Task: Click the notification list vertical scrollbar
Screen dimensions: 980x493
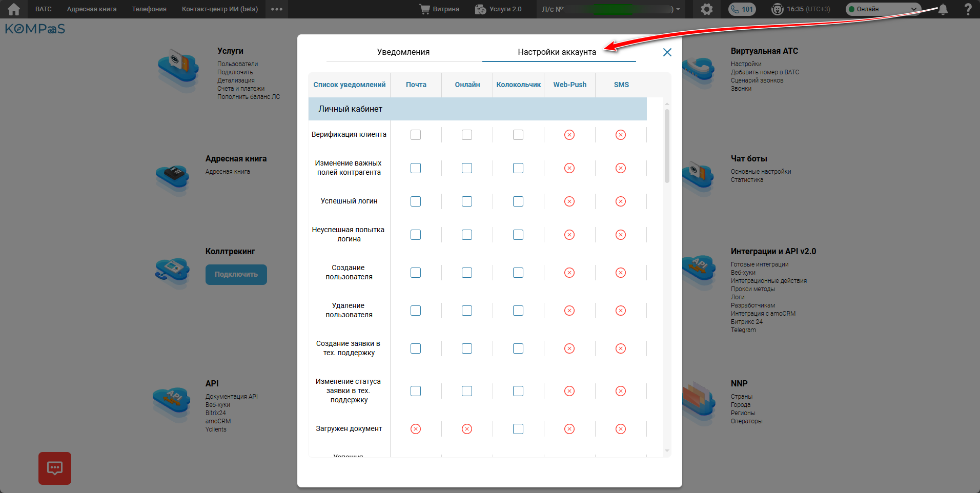Action: pyautogui.click(x=667, y=146)
